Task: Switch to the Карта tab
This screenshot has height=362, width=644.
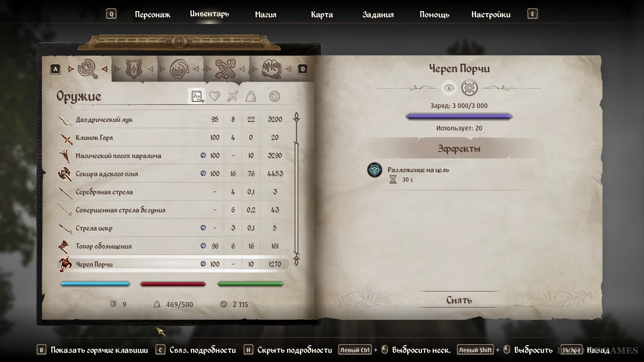Action: click(322, 14)
